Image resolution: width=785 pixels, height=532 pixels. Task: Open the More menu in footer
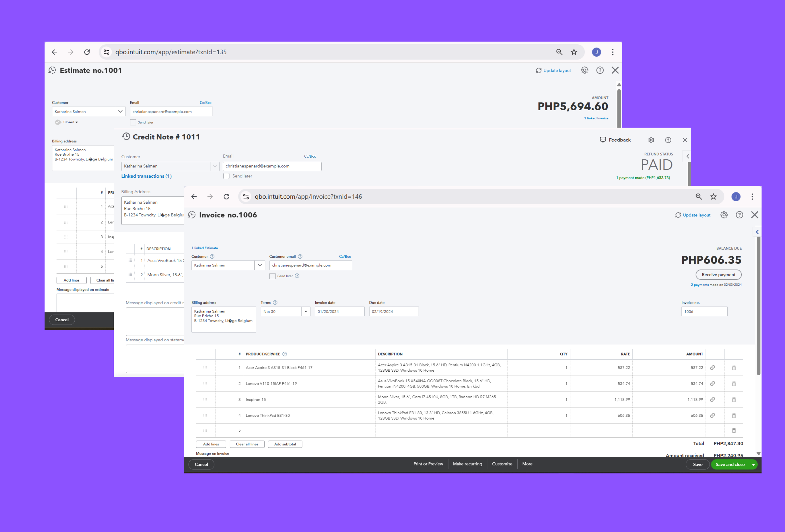click(x=527, y=464)
